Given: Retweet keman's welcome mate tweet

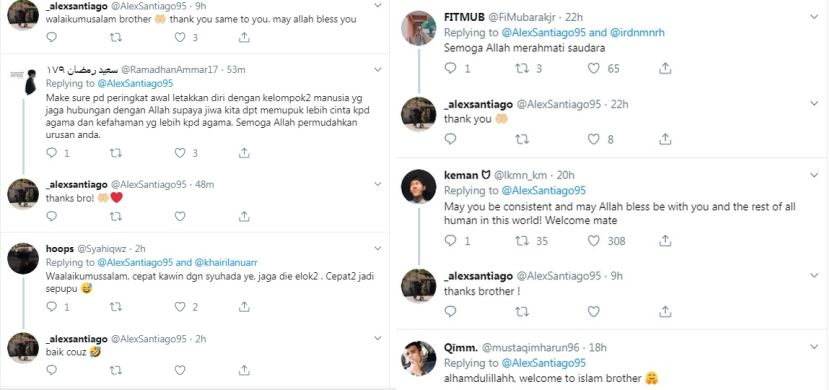Looking at the screenshot, I should pyautogui.click(x=522, y=241).
